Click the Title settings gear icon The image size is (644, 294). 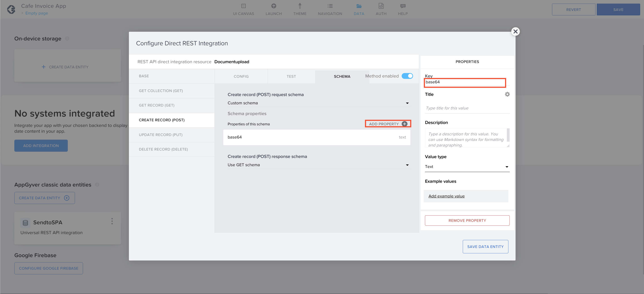coord(507,94)
